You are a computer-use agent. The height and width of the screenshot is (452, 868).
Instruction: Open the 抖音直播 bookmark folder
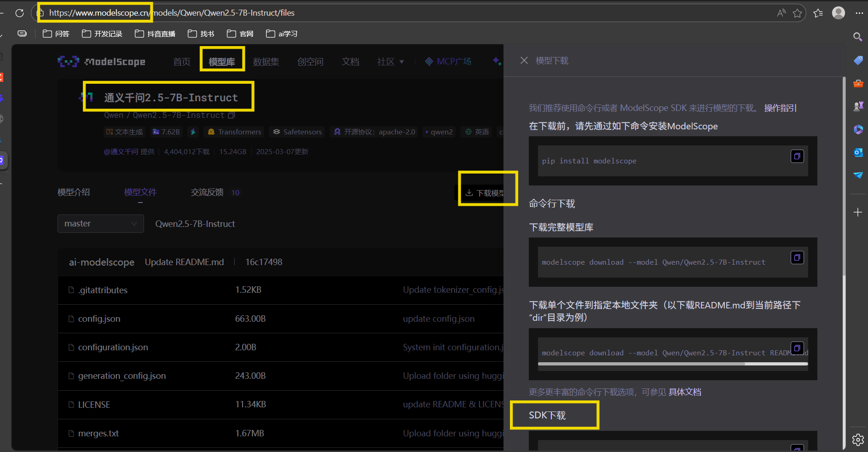[155, 34]
